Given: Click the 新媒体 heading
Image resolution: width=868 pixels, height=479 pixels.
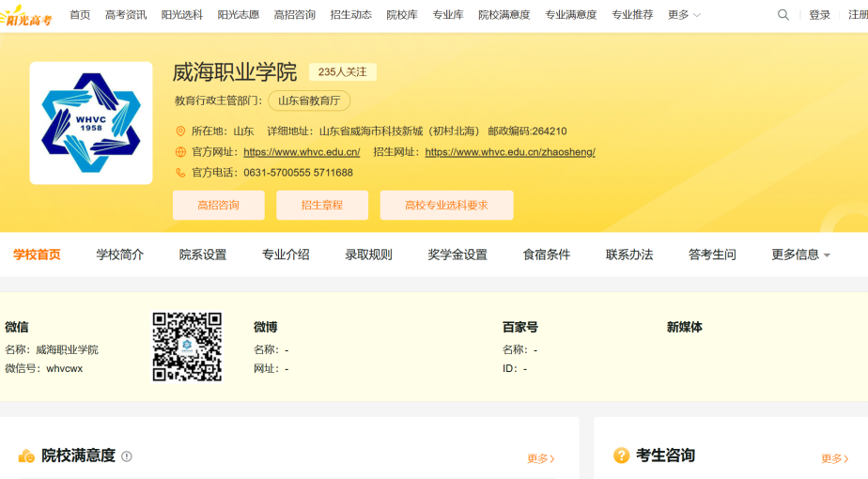Looking at the screenshot, I should (x=684, y=327).
